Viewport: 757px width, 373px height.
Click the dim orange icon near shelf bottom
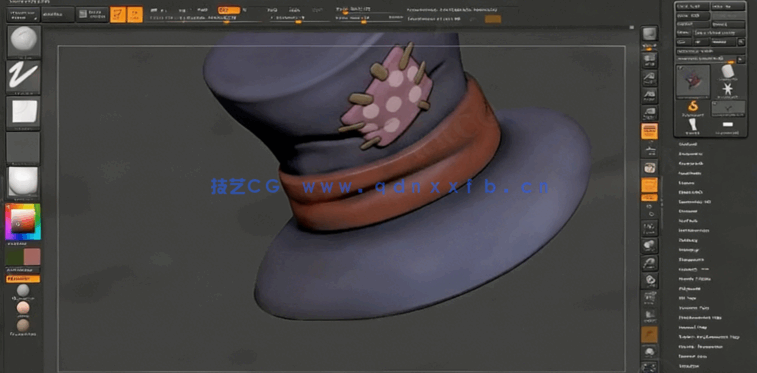(x=649, y=334)
